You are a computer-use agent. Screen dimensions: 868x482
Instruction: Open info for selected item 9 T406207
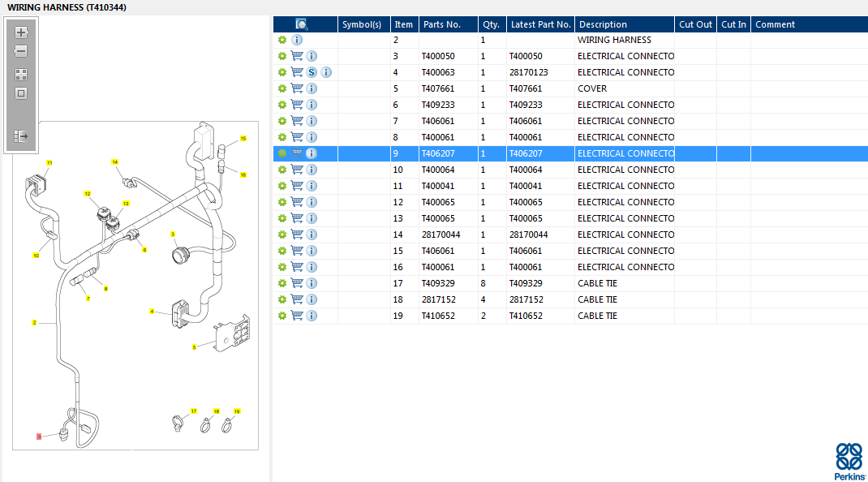[x=312, y=153]
